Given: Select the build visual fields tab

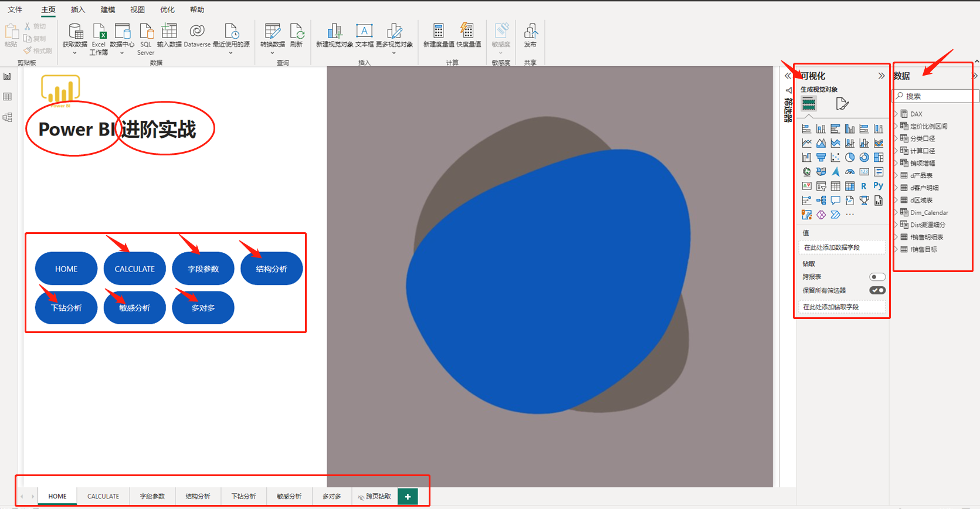Looking at the screenshot, I should [x=809, y=104].
